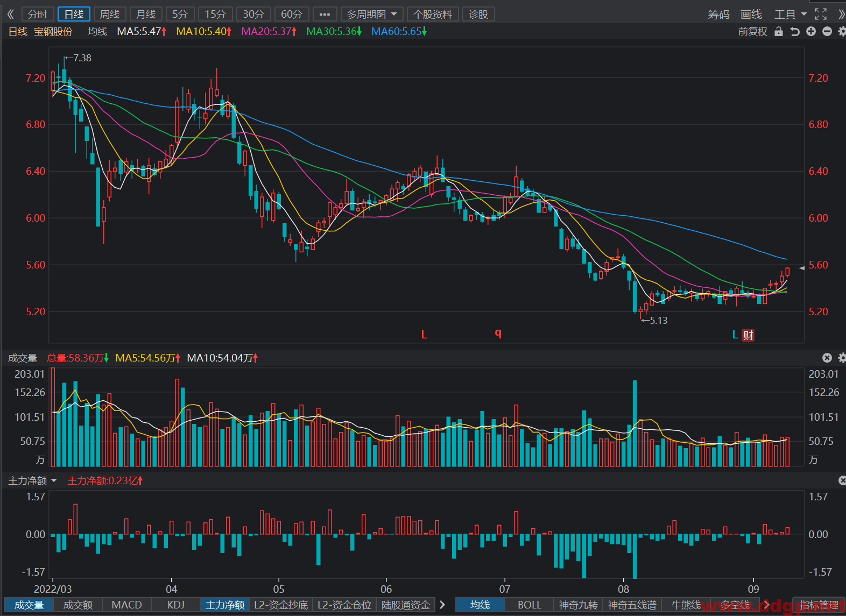Screen dimensions: 846x616
Task: Click the undo arrow icon in the chart header
Action: tap(794, 31)
